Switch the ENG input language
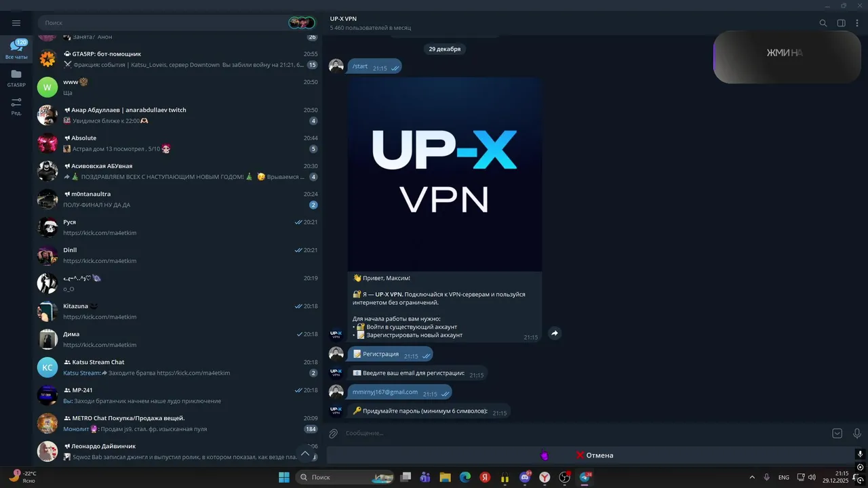 coord(783,477)
